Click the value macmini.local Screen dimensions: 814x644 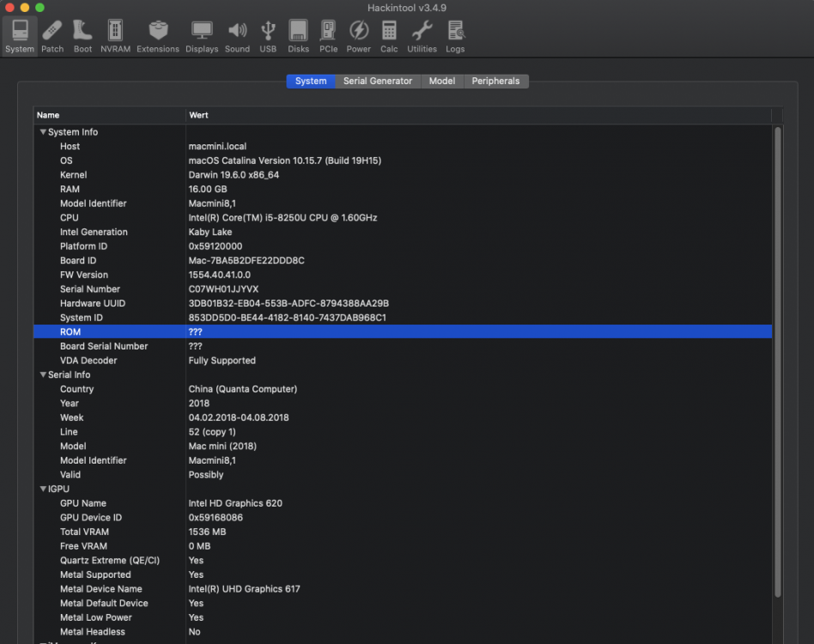pyautogui.click(x=217, y=146)
